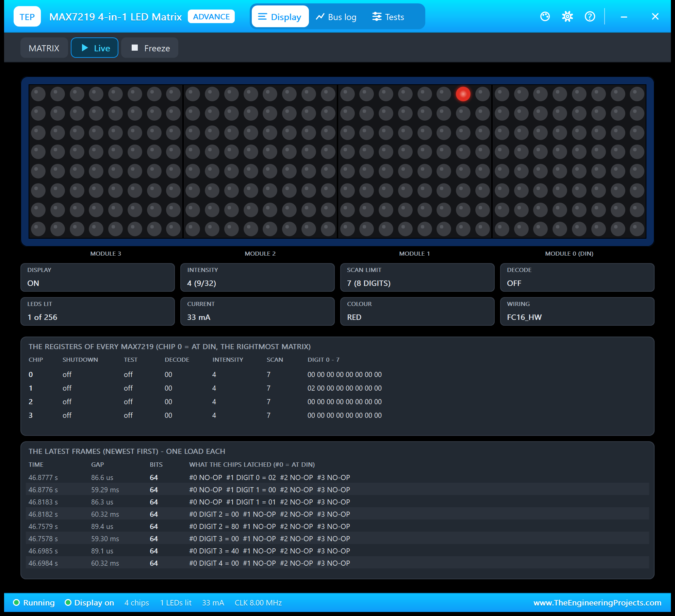Open help with the question mark icon
Image resolution: width=675 pixels, height=616 pixels.
(590, 17)
